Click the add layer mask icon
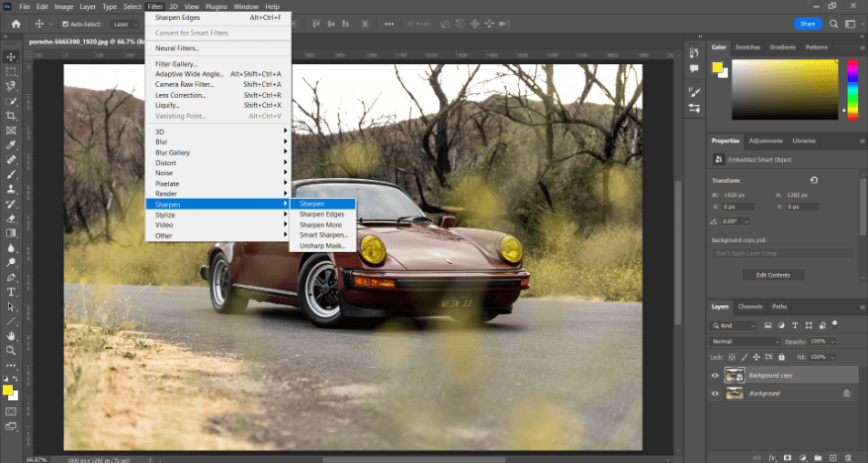868x463 pixels. pyautogui.click(x=788, y=458)
